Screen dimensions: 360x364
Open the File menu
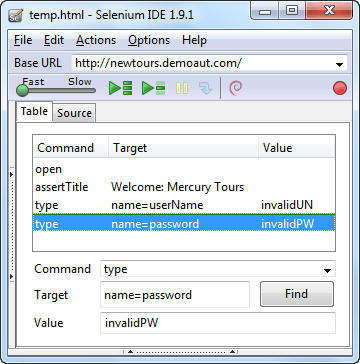(23, 40)
